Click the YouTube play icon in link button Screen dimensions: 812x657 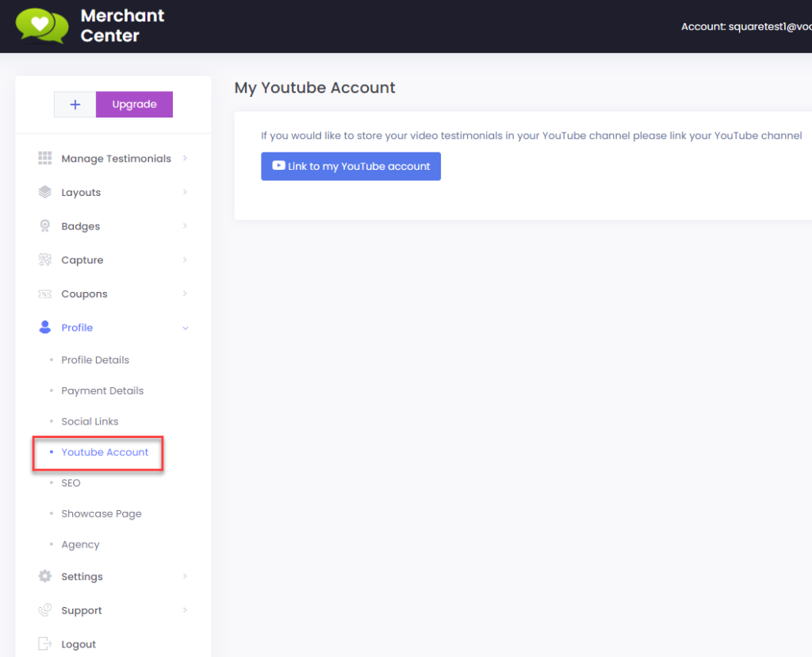[278, 165]
